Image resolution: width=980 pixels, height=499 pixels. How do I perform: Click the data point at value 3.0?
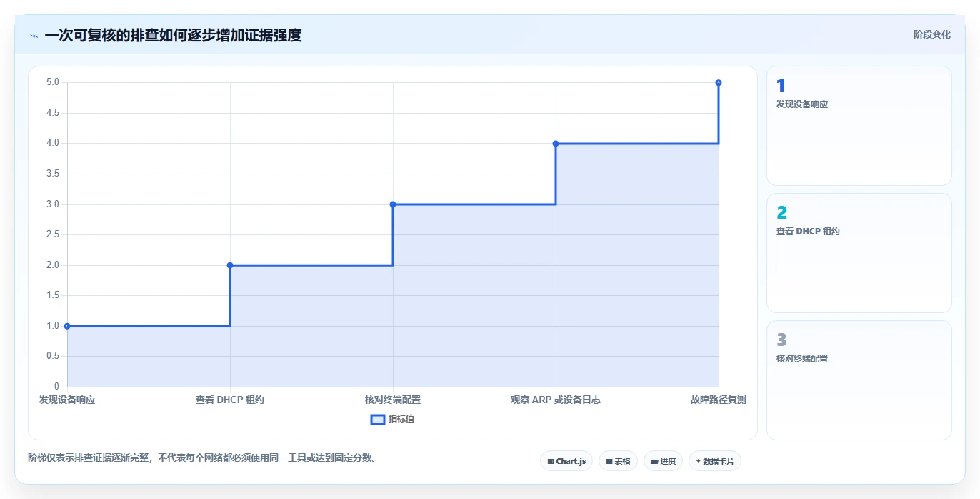coord(393,204)
